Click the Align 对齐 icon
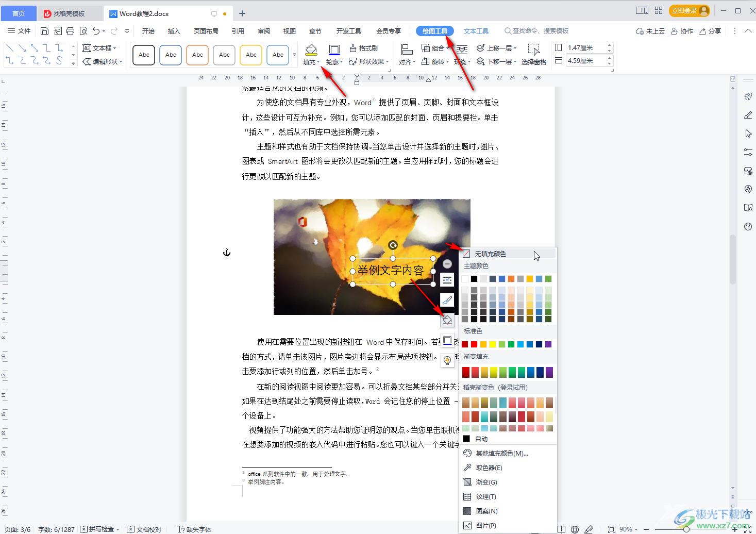Viewport: 756px width, 534px height. click(407, 49)
